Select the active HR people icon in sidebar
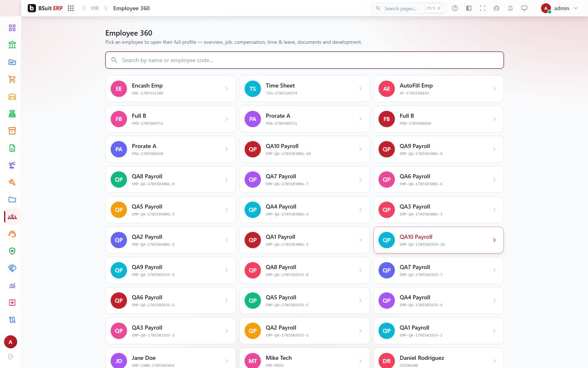The height and width of the screenshot is (368, 588). click(12, 217)
